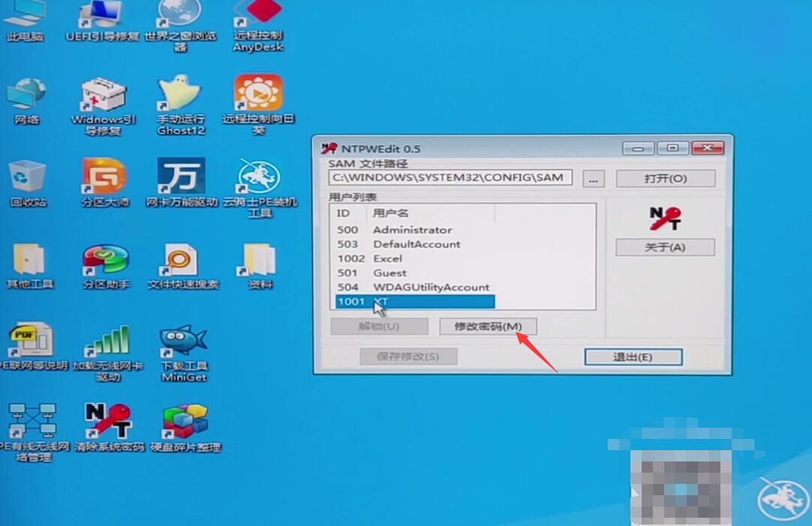Click the grayed 解锁(U) button
Image resolution: width=812 pixels, height=526 pixels.
point(379,326)
